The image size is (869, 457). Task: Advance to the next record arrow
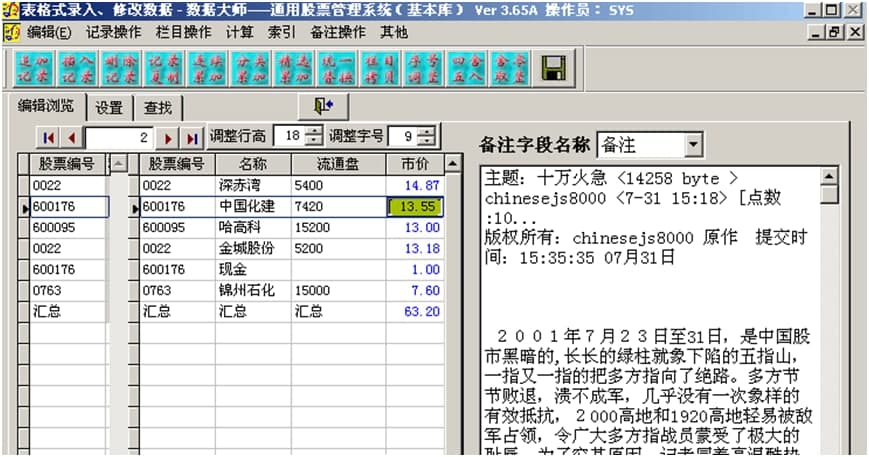[x=169, y=137]
